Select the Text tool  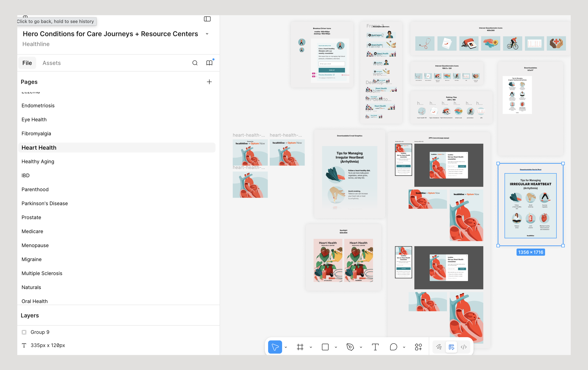[x=375, y=347]
